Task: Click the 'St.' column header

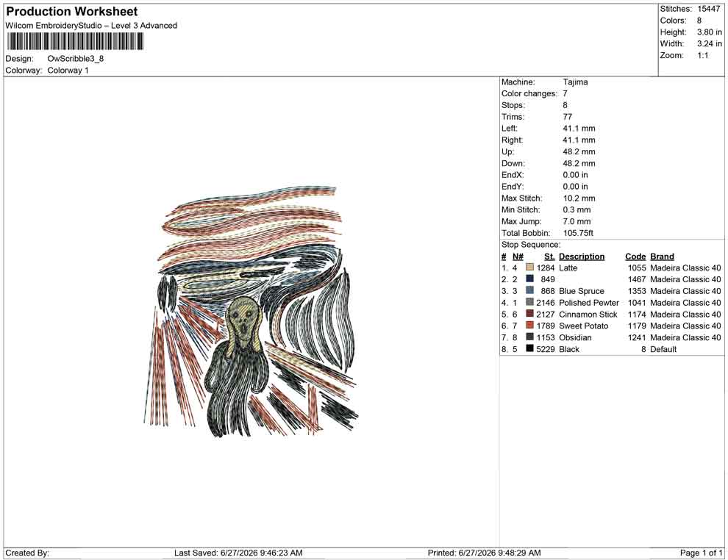Action: pyautogui.click(x=550, y=256)
